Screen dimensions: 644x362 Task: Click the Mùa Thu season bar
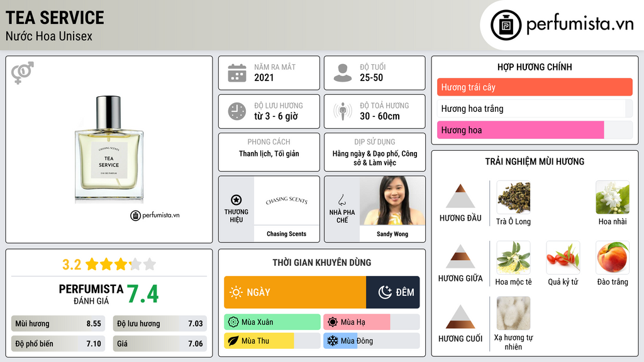272,341
